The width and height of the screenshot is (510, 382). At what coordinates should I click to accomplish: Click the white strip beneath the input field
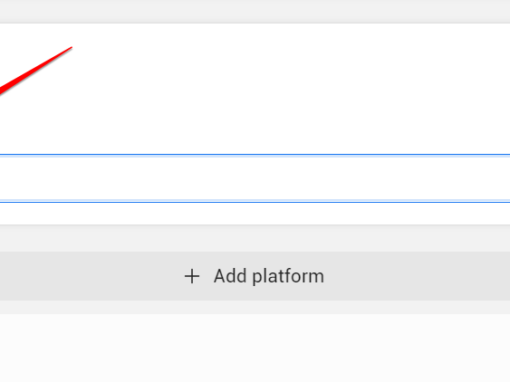(255, 213)
